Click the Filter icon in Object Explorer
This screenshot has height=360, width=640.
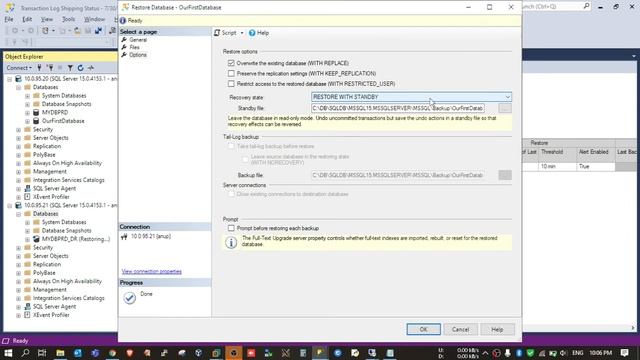point(70,68)
